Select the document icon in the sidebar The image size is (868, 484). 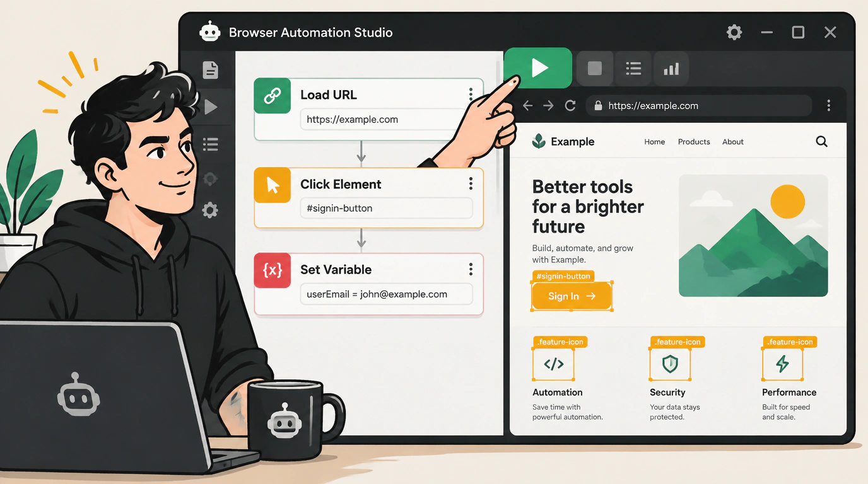210,70
